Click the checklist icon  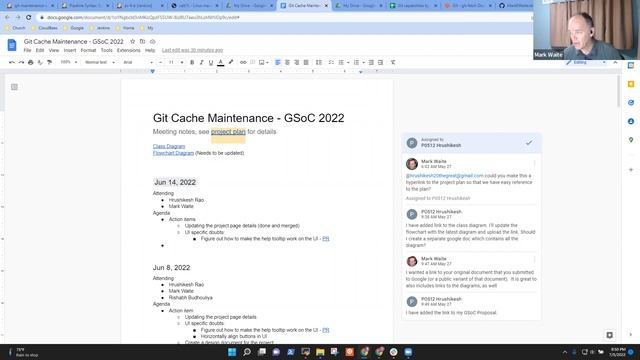pos(331,62)
